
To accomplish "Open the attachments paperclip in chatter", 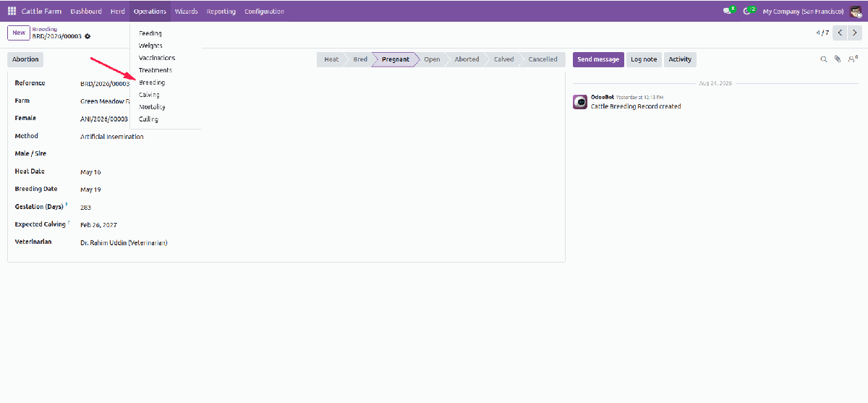I will click(838, 59).
